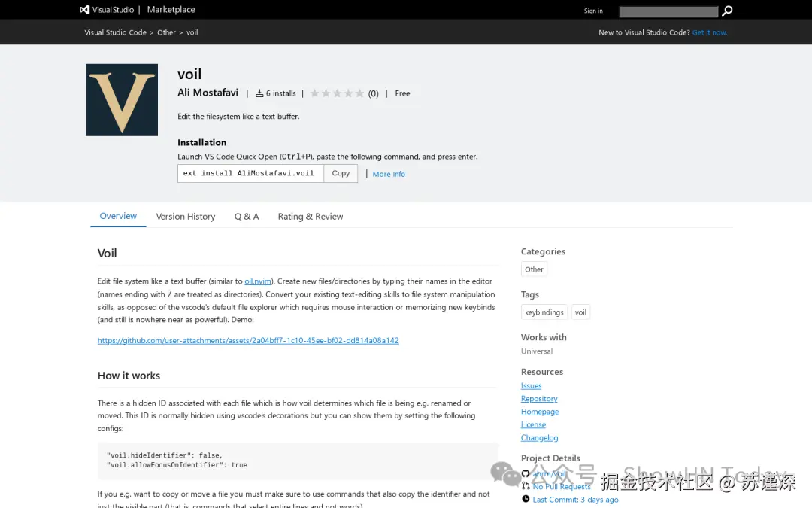The height and width of the screenshot is (508, 812).
Task: Open the Issues resource link
Action: (532, 385)
